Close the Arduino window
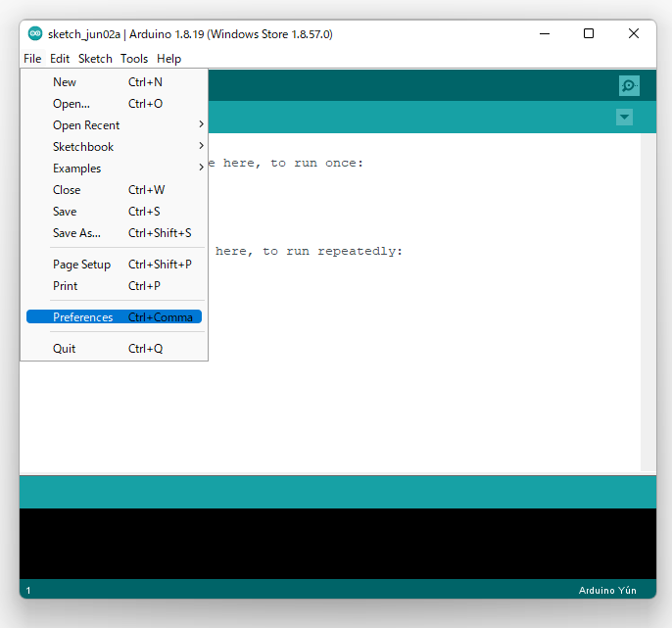Image resolution: width=672 pixels, height=628 pixels. click(634, 33)
